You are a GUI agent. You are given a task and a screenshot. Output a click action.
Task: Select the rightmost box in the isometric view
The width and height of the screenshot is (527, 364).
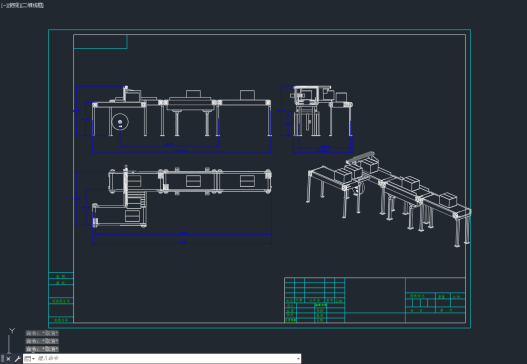click(448, 199)
